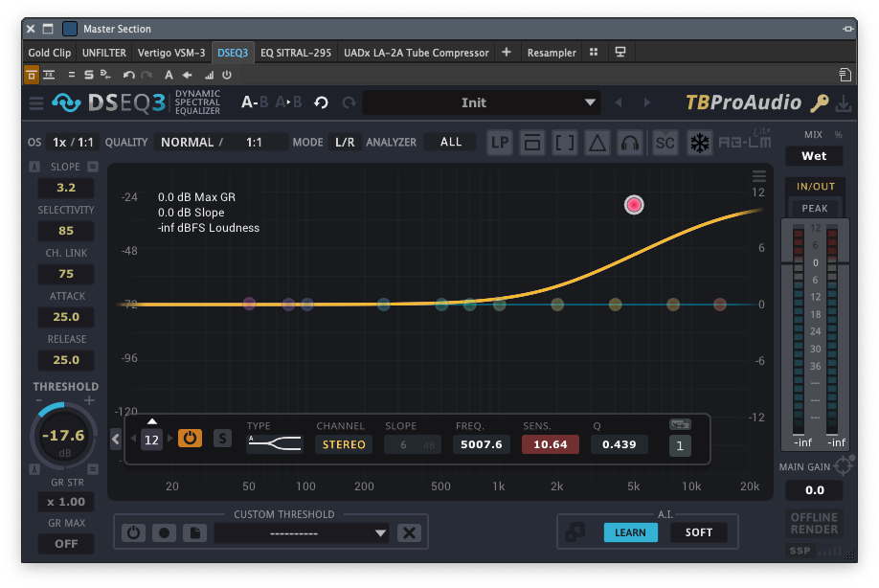Enable the snowflake freeze button
879x588 pixels.
click(x=700, y=143)
